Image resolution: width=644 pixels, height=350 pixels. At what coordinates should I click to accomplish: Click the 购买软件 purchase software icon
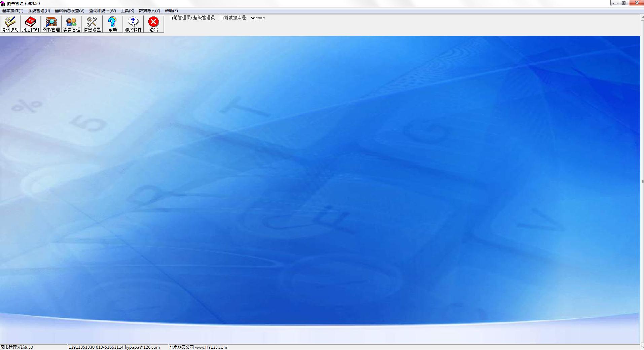pos(133,24)
